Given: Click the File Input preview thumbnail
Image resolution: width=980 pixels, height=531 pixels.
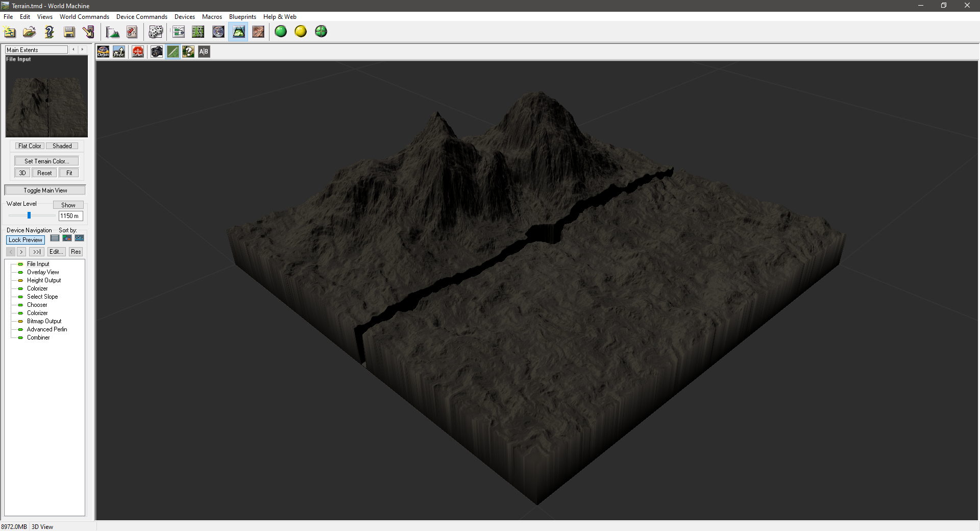Looking at the screenshot, I should tap(46, 96).
